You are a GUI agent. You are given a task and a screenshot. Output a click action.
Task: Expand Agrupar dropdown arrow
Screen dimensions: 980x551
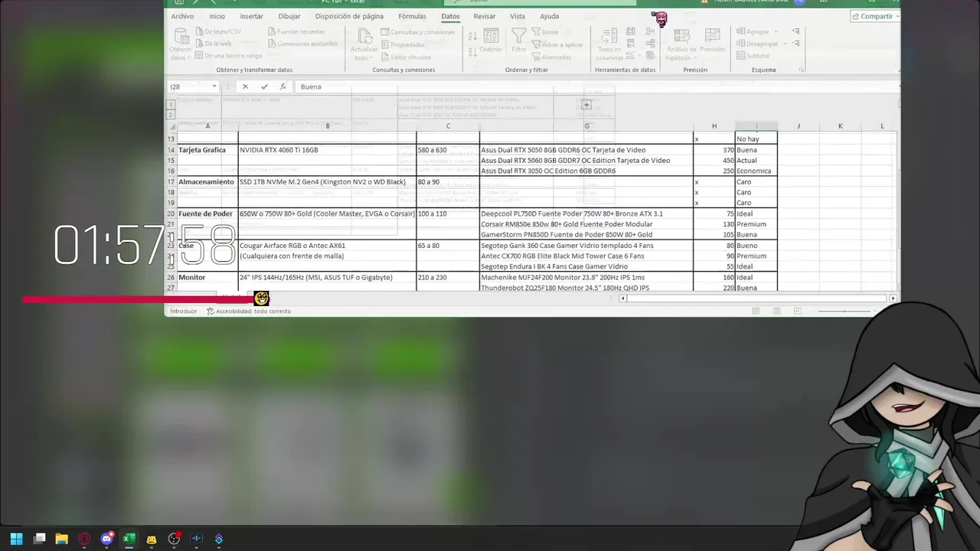pos(776,31)
